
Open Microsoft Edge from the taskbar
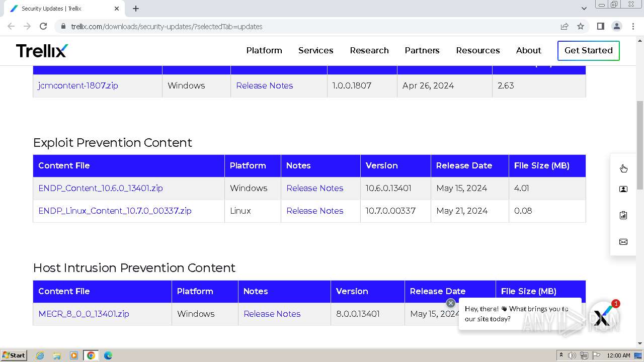[x=108, y=355]
